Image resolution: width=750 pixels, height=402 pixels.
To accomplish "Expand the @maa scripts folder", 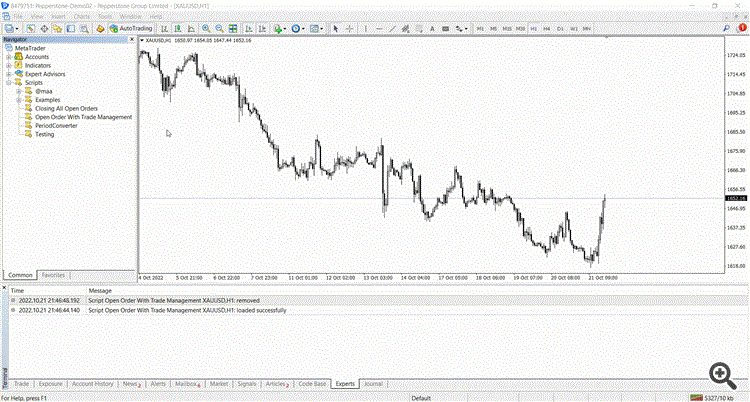I will click(19, 91).
